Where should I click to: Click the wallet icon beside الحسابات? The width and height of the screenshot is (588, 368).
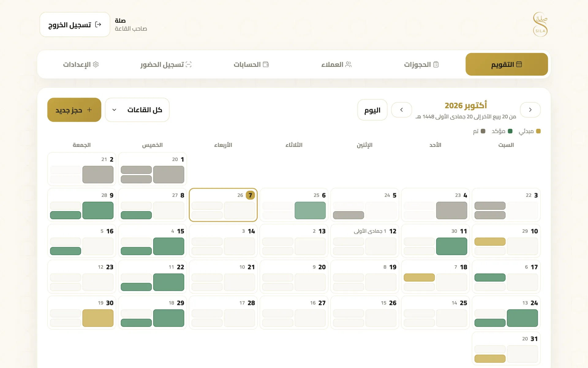click(266, 64)
